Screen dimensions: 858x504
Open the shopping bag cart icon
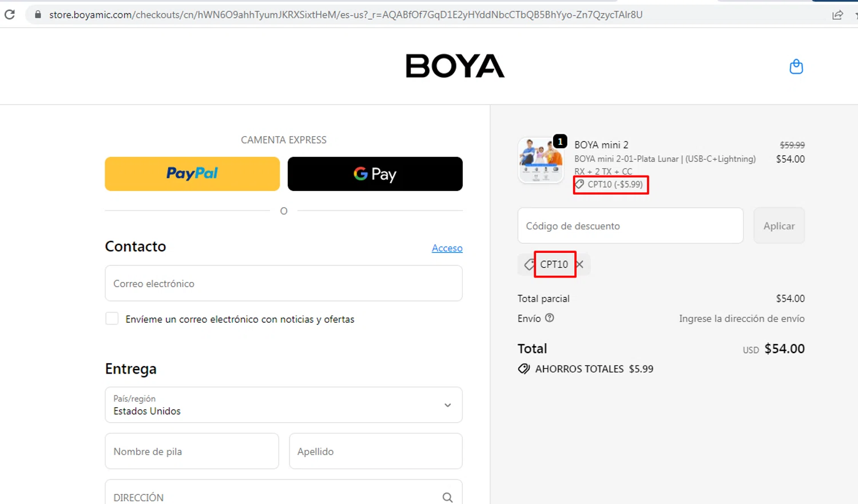click(x=796, y=67)
